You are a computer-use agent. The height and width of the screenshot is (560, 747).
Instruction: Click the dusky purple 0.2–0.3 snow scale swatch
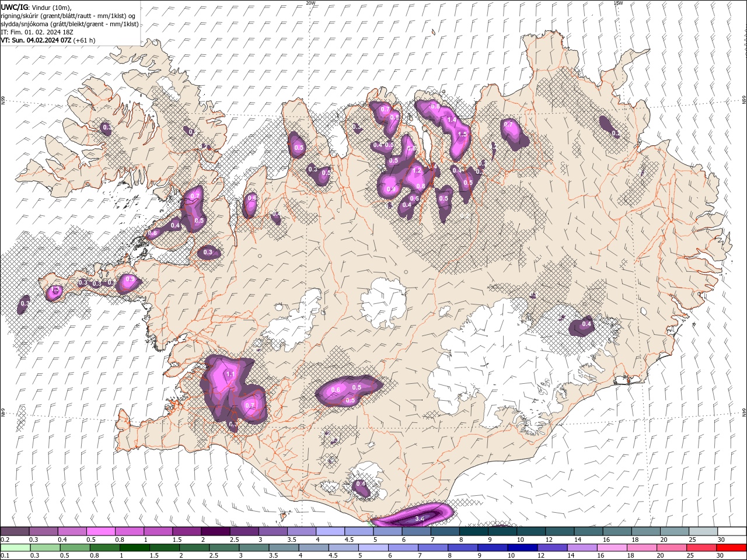point(15,531)
